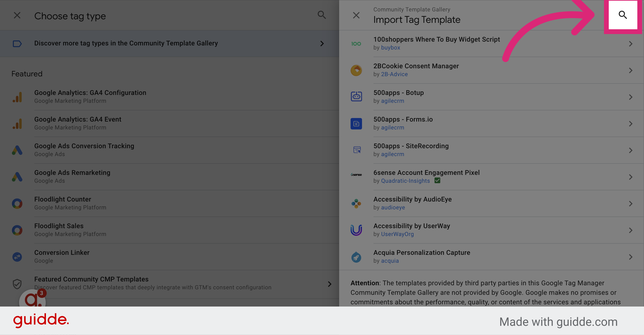Expand chevron for 500apps - SiteRecording
Viewport: 644px width, 335px height.
point(630,150)
